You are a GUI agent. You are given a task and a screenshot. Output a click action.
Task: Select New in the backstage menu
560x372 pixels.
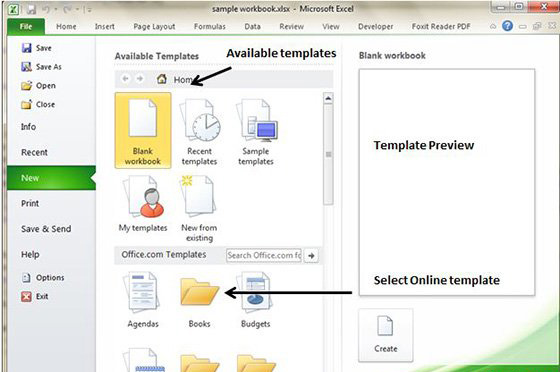click(x=51, y=178)
